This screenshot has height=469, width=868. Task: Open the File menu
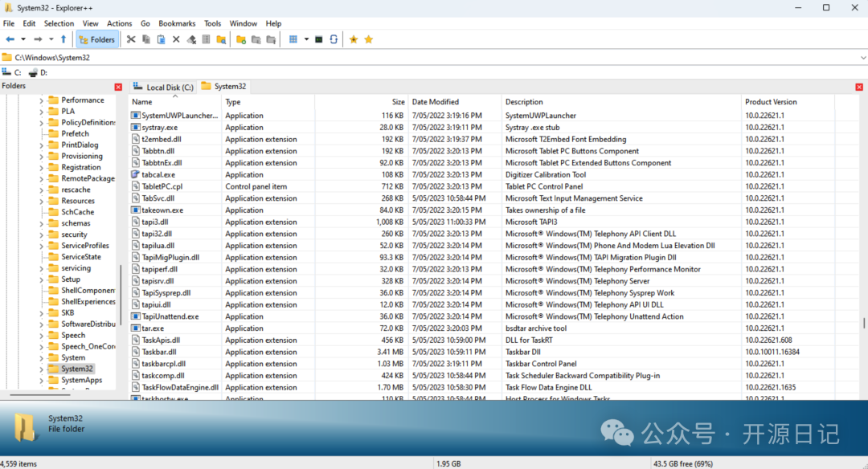[9, 23]
